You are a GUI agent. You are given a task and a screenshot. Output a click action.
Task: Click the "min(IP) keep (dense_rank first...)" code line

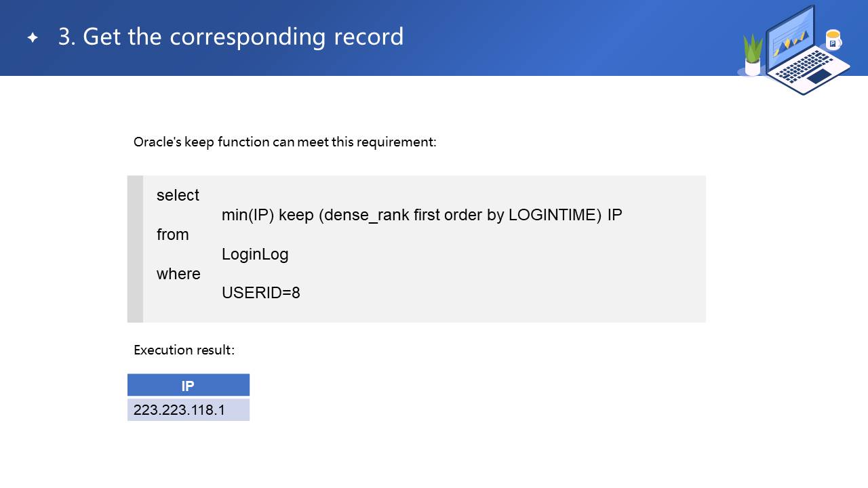coord(422,215)
